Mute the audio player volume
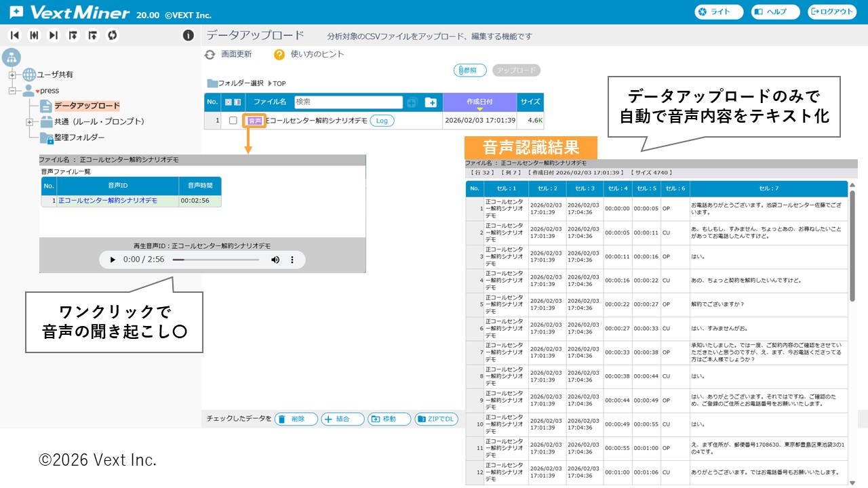Screen dimensions: 868x488 pyautogui.click(x=275, y=260)
